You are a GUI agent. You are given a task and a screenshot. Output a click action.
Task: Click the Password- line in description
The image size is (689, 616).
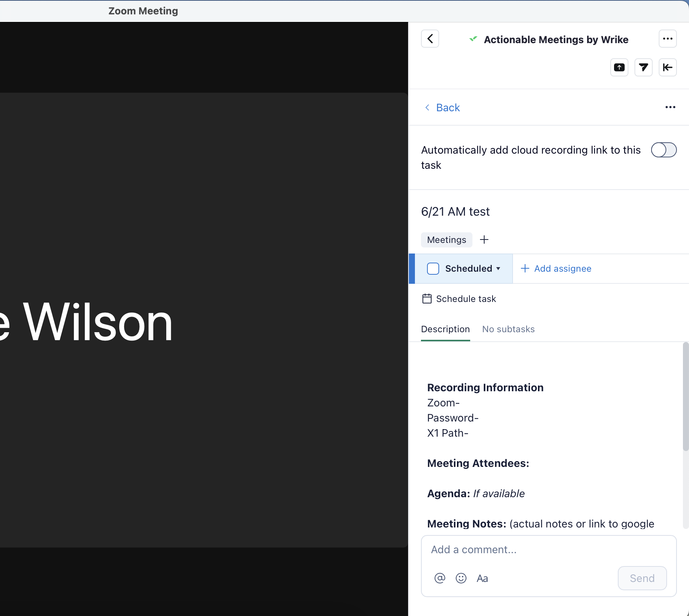(453, 418)
